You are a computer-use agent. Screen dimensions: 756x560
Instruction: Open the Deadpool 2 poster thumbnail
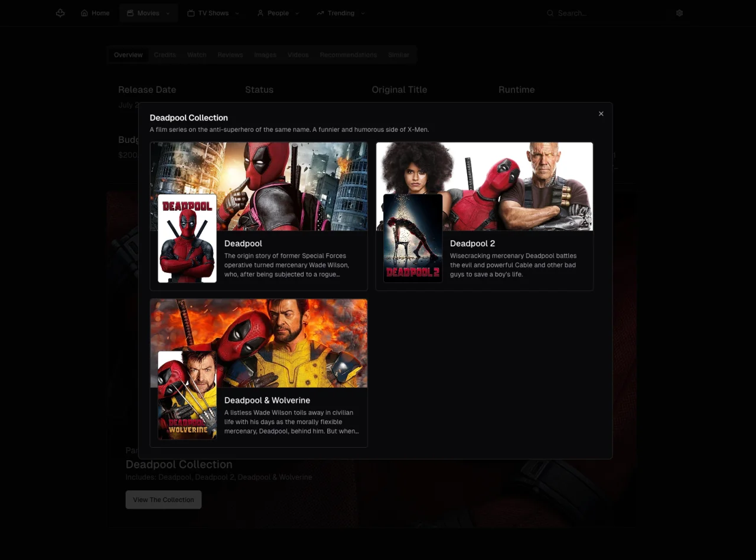(413, 239)
